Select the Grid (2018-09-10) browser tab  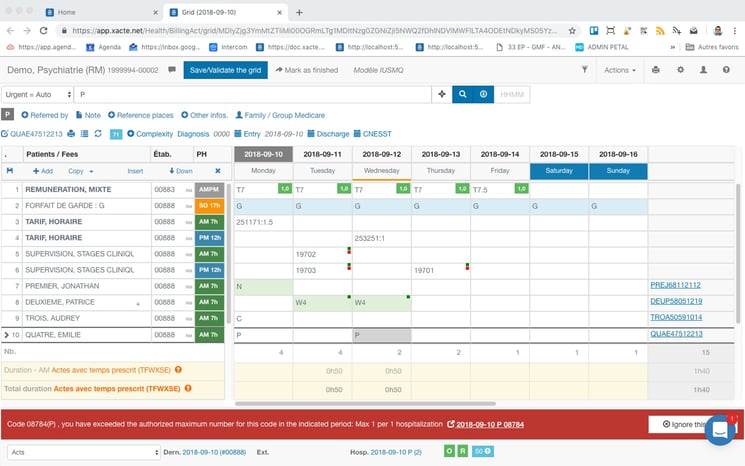point(225,12)
